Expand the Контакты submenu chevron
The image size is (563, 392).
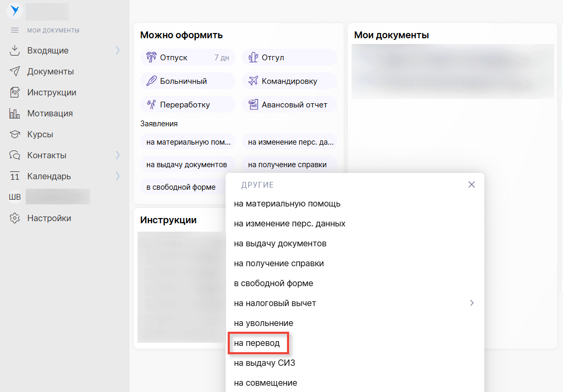point(118,156)
